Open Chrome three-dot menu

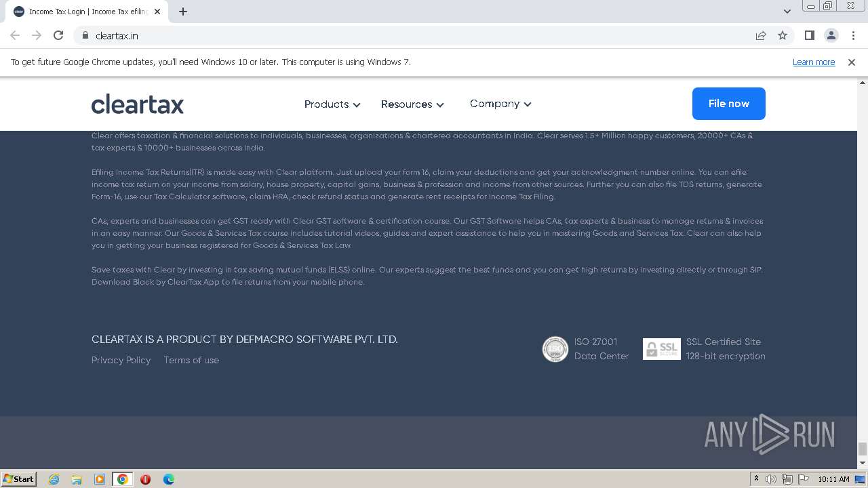pos(853,35)
